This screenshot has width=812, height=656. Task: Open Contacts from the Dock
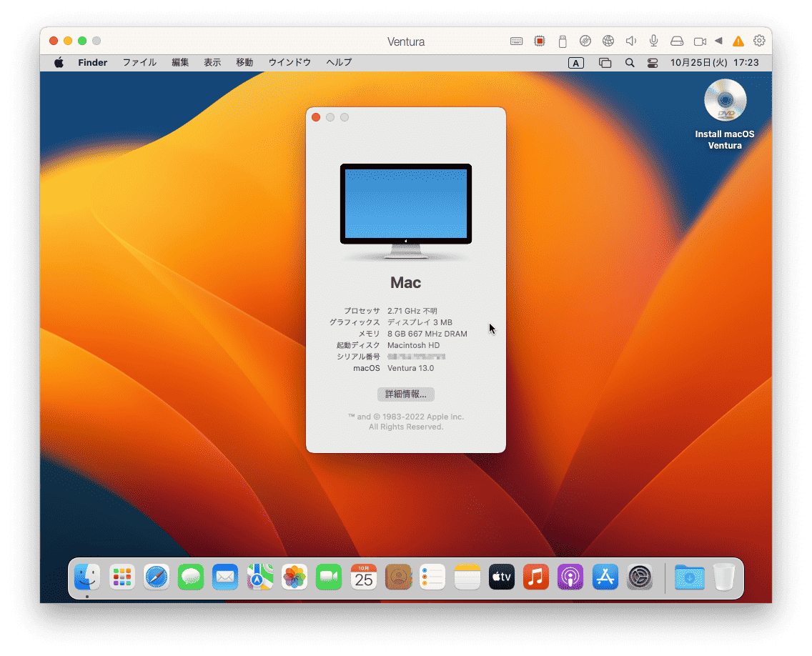point(397,577)
